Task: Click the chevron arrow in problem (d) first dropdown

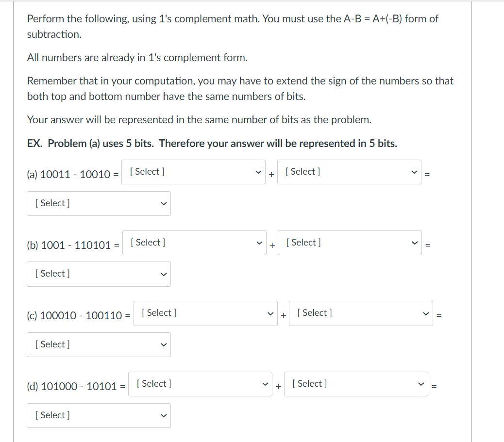Action: click(265, 384)
